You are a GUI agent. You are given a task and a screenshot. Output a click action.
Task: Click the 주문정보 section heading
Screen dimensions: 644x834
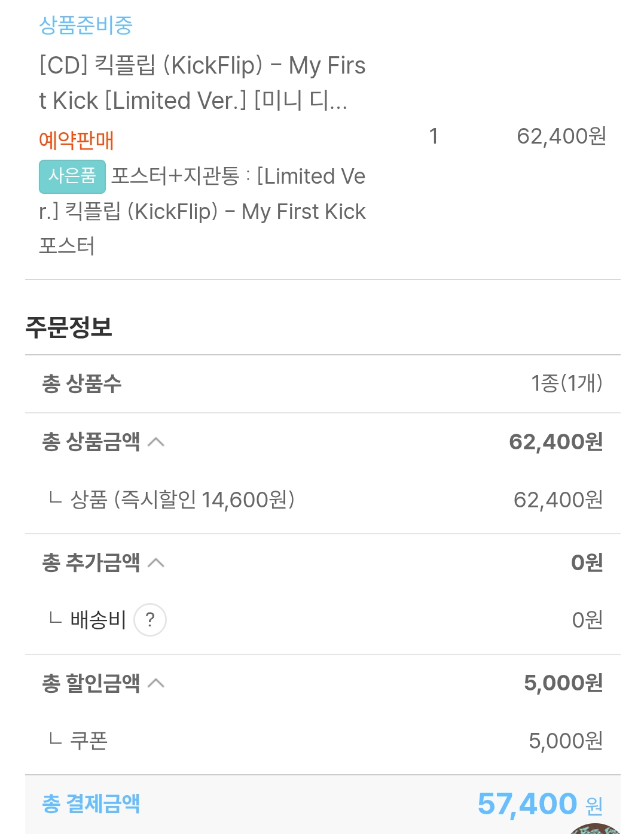[69, 327]
